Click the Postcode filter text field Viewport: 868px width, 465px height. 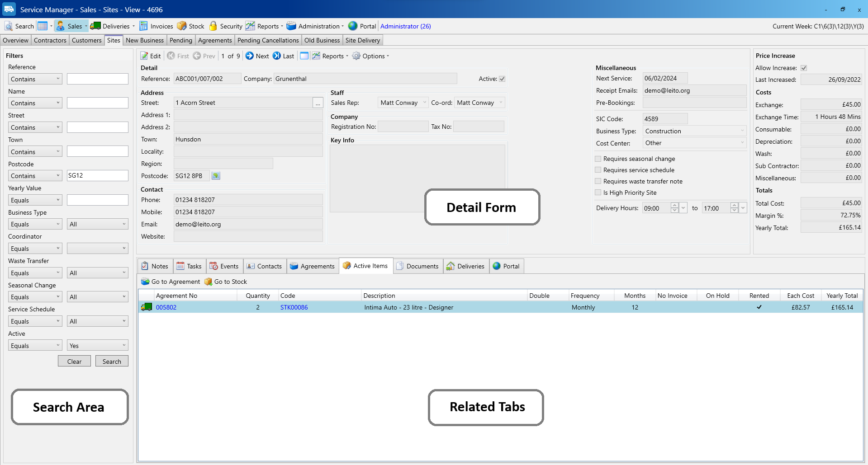click(97, 176)
